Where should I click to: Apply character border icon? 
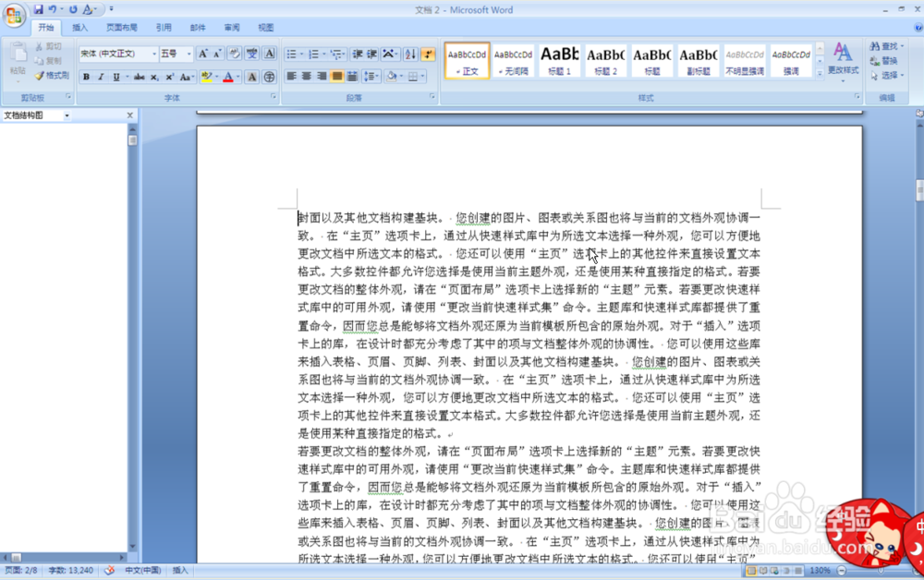pos(269,54)
